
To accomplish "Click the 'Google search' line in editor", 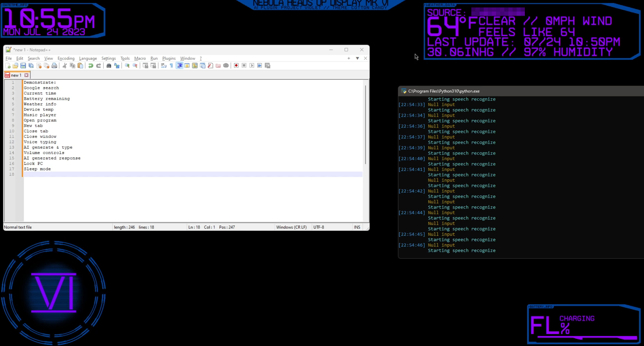I will pos(41,88).
